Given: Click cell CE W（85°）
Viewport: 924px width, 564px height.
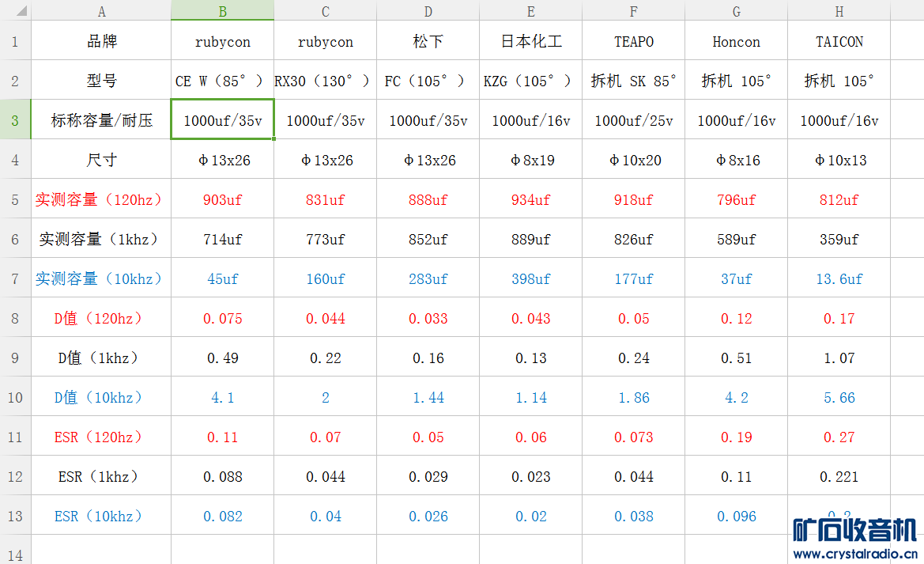Looking at the screenshot, I should point(222,80).
